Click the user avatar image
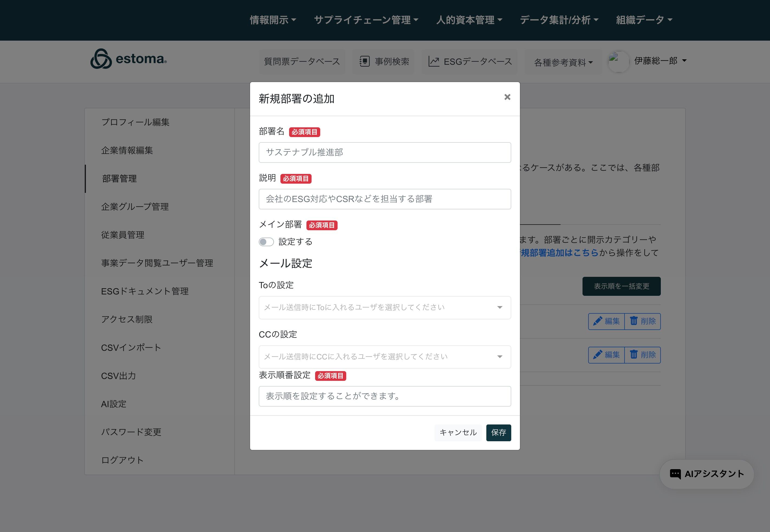Image resolution: width=770 pixels, height=532 pixels. [618, 61]
